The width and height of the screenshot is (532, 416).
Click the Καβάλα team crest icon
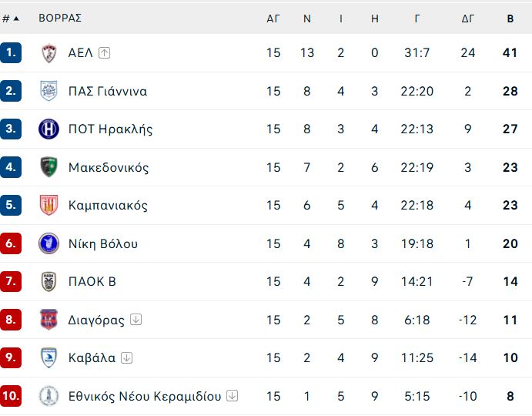click(x=49, y=357)
